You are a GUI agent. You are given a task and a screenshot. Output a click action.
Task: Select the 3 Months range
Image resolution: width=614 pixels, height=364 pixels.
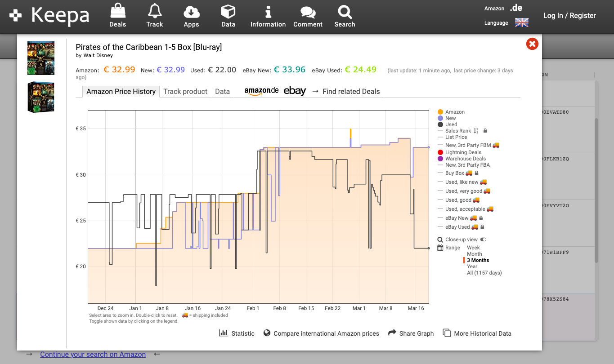(x=478, y=260)
